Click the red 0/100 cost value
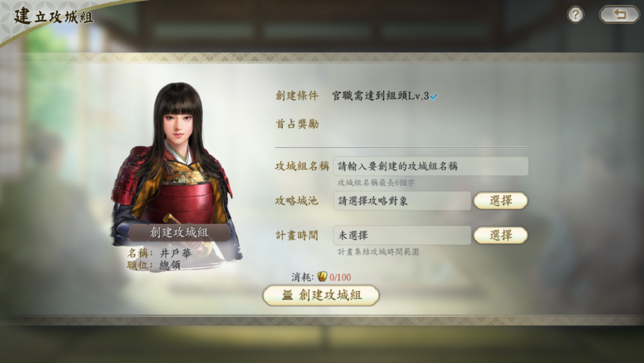 point(340,277)
